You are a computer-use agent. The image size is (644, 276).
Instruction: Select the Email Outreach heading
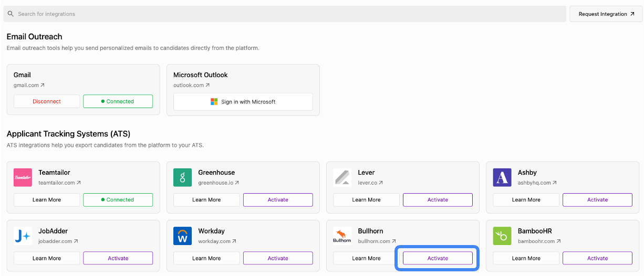pyautogui.click(x=34, y=37)
